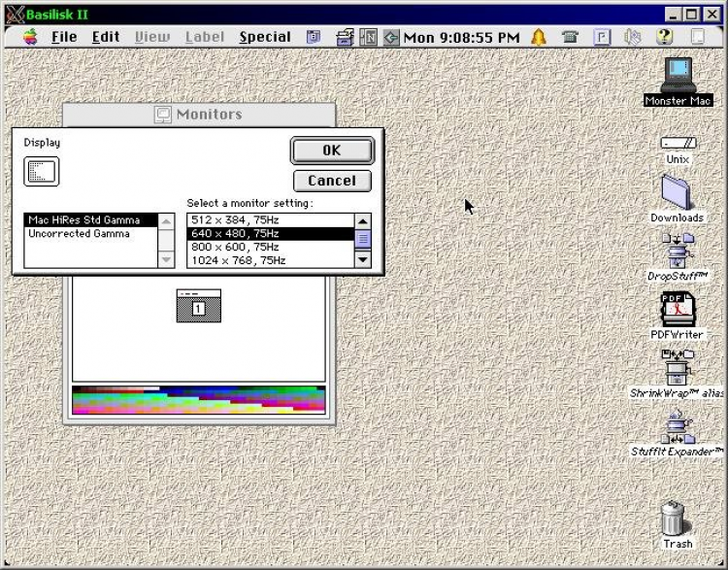The width and height of the screenshot is (728, 570).
Task: Click the golden bell icon in menu bar
Action: (x=539, y=37)
